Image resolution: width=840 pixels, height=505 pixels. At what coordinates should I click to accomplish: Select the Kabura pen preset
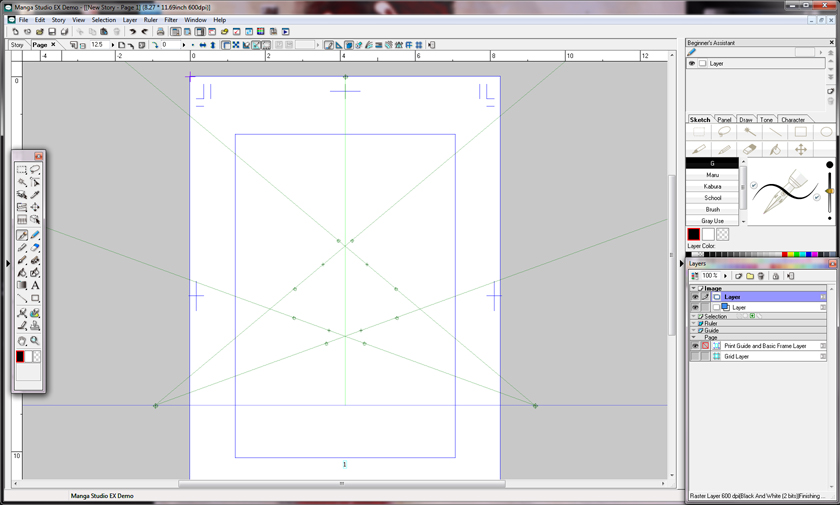click(x=712, y=186)
